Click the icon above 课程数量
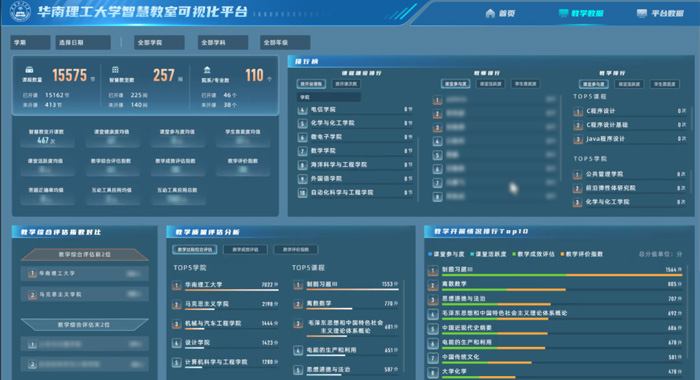The width and height of the screenshot is (700, 380). [x=29, y=70]
